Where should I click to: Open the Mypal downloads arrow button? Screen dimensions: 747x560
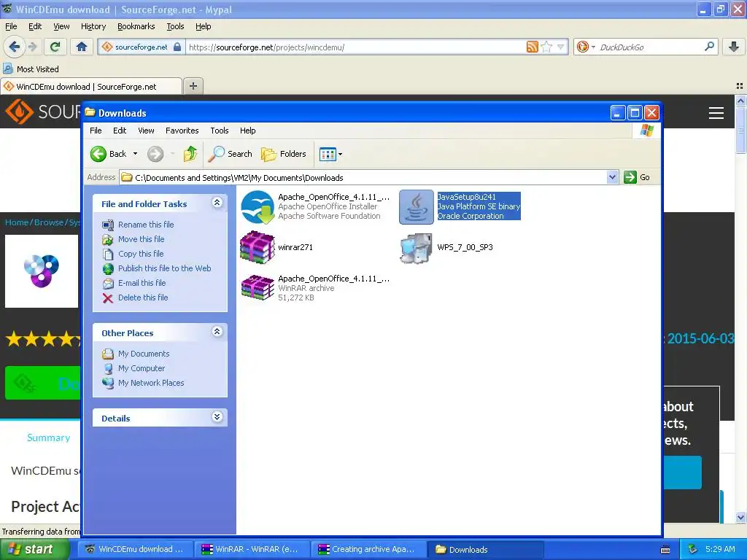tap(734, 47)
